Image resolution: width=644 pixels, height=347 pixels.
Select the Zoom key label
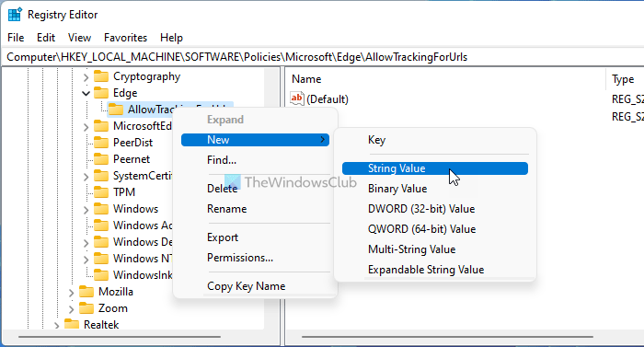(x=112, y=308)
